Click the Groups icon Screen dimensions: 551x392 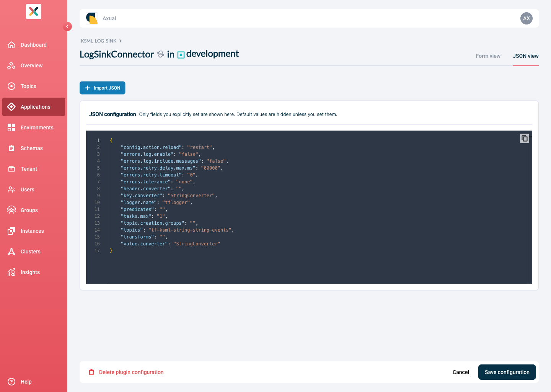coord(11,210)
